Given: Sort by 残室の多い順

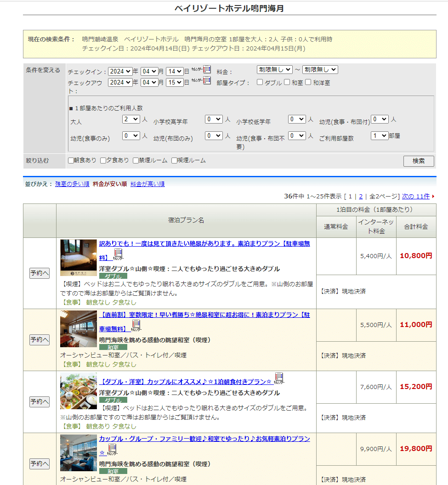Looking at the screenshot, I should tap(72, 184).
